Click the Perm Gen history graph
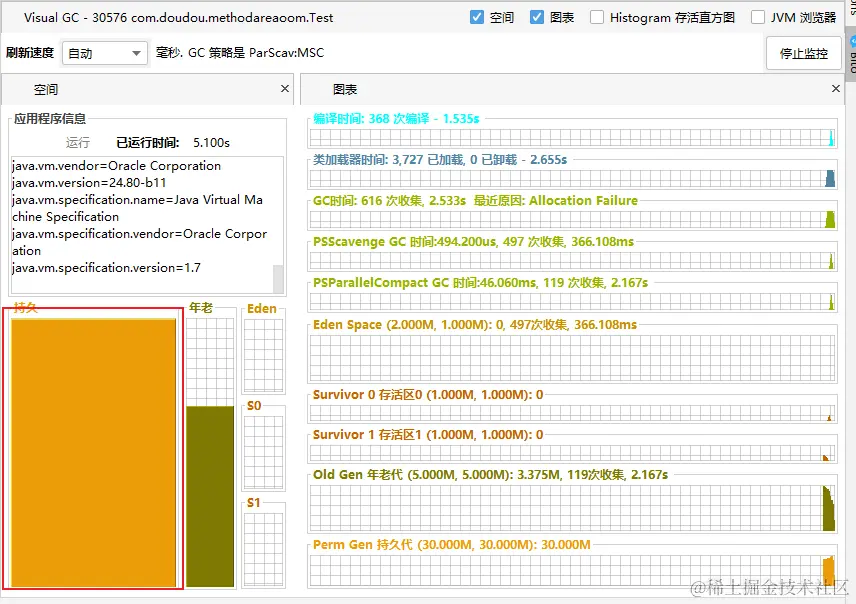 click(x=572, y=569)
